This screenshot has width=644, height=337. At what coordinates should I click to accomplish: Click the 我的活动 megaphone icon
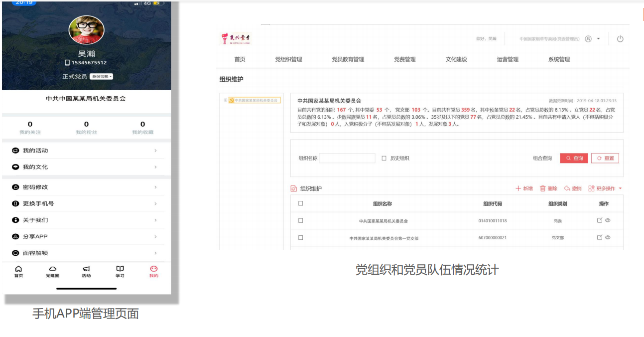coord(15,151)
